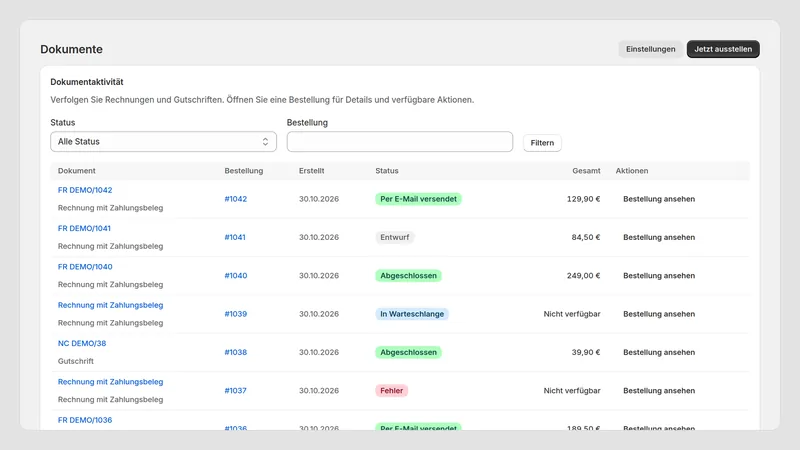Click Bestellung ansehen for order #1041
The height and width of the screenshot is (450, 800).
[659, 237]
